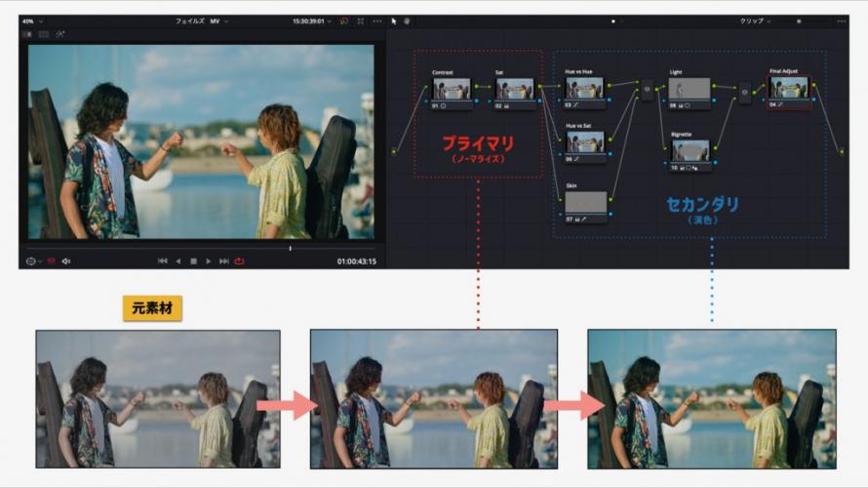The image size is (868, 488).
Task: Click the Skin node label text
Action: point(572,185)
